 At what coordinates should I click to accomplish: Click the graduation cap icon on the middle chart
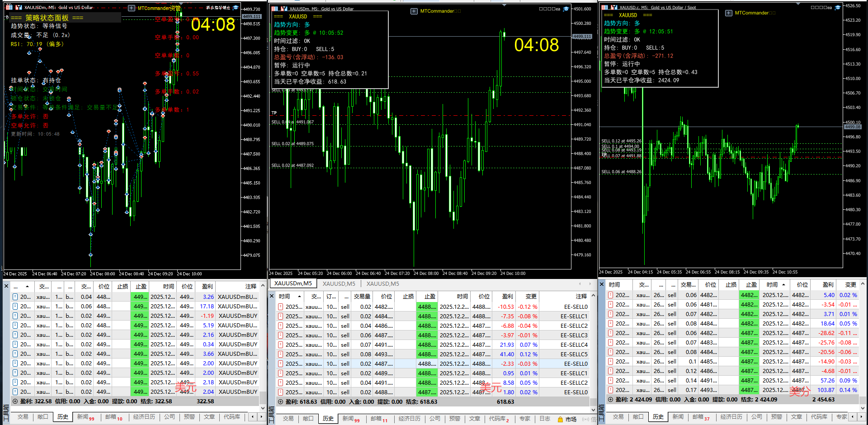pos(566,9)
